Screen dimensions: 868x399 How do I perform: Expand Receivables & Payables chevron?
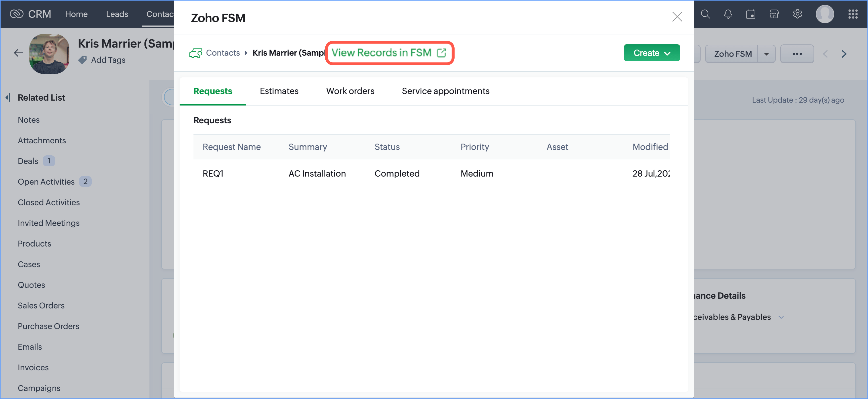781,317
